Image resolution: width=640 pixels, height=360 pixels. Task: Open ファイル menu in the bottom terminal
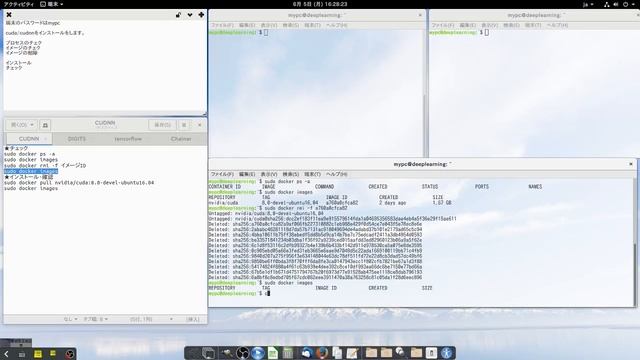pyautogui.click(x=222, y=174)
